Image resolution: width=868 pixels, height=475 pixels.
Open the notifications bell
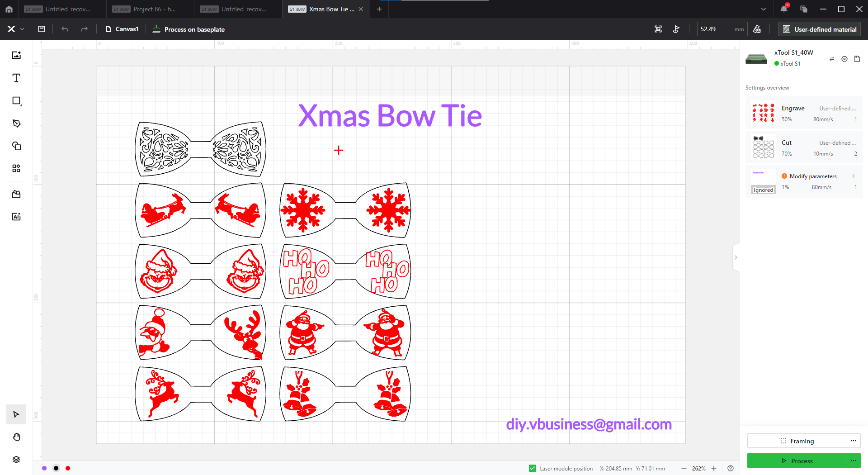pyautogui.click(x=784, y=9)
